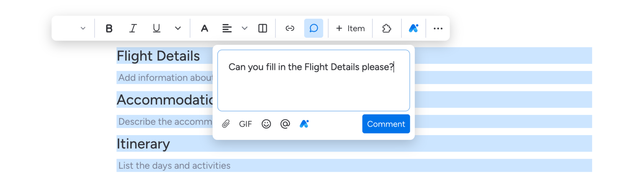This screenshot has width=644, height=196.
Task: Open the GIF picker
Action: [x=245, y=124]
